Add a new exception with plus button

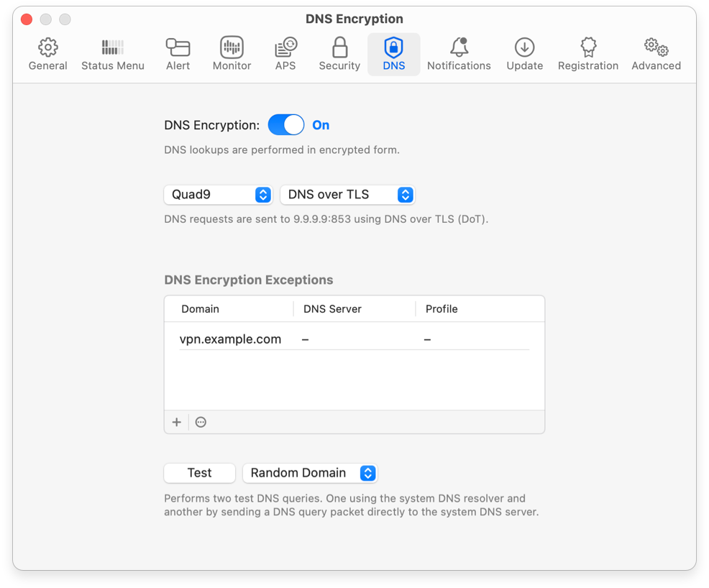(177, 422)
